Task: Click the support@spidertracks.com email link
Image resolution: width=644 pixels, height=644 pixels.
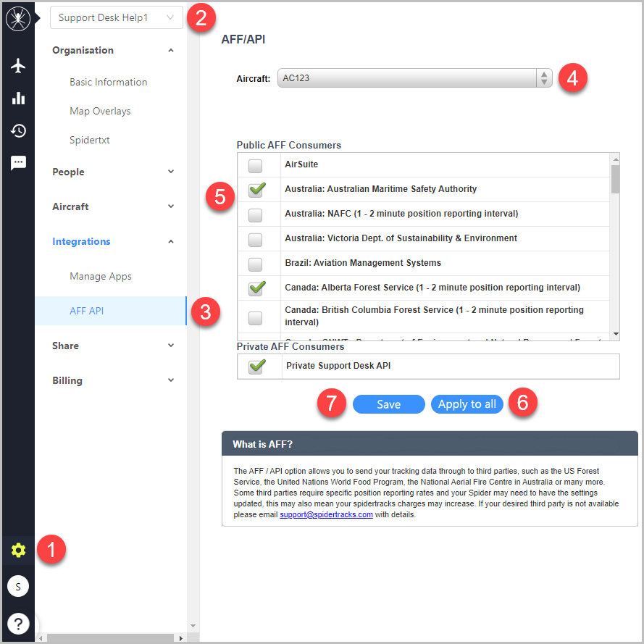Action: tap(326, 514)
